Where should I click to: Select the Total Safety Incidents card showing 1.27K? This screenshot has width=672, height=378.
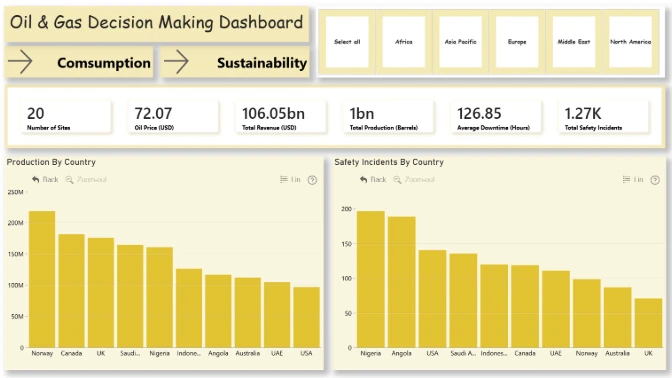point(604,117)
